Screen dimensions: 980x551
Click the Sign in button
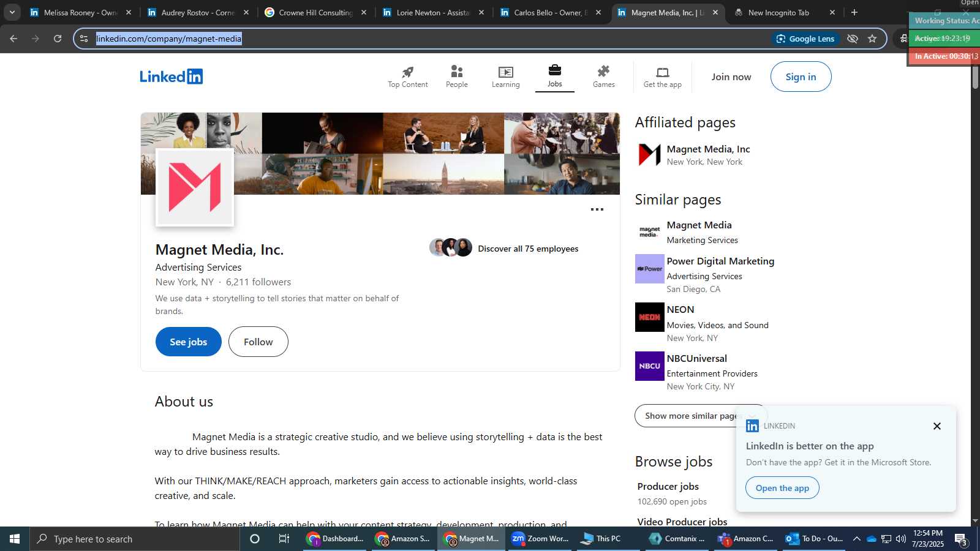(801, 77)
